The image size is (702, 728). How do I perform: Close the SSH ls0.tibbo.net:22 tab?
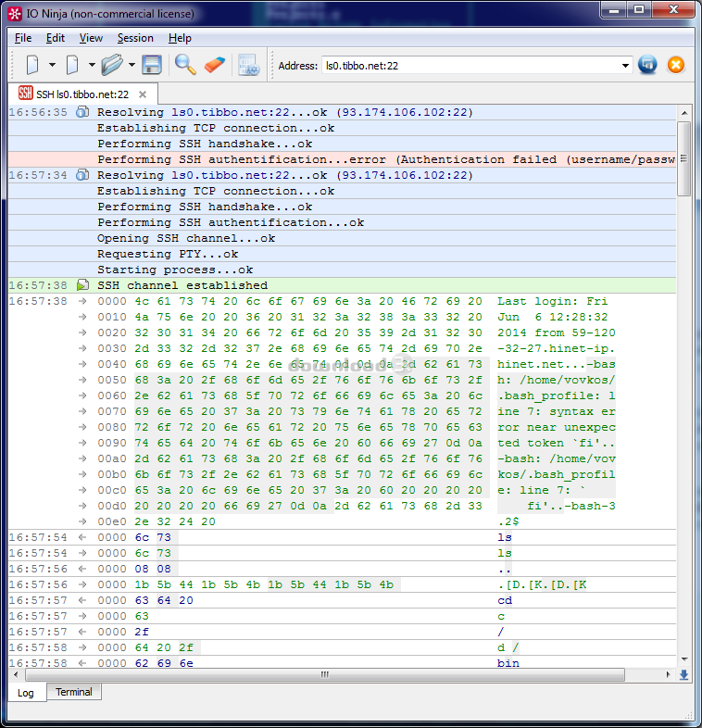pyautogui.click(x=143, y=94)
